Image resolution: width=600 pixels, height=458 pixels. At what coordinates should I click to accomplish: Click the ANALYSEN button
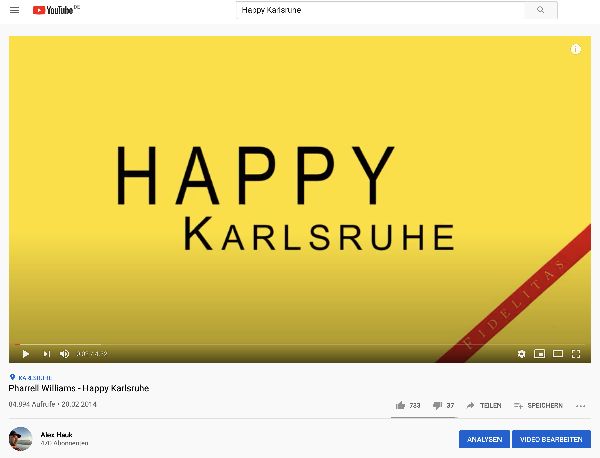(x=484, y=439)
